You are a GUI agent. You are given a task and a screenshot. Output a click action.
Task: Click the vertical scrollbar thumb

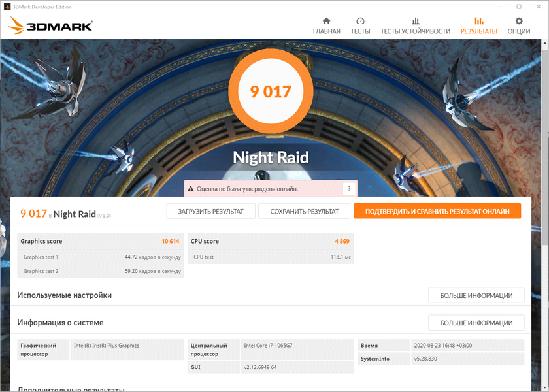pyautogui.click(x=545, y=147)
